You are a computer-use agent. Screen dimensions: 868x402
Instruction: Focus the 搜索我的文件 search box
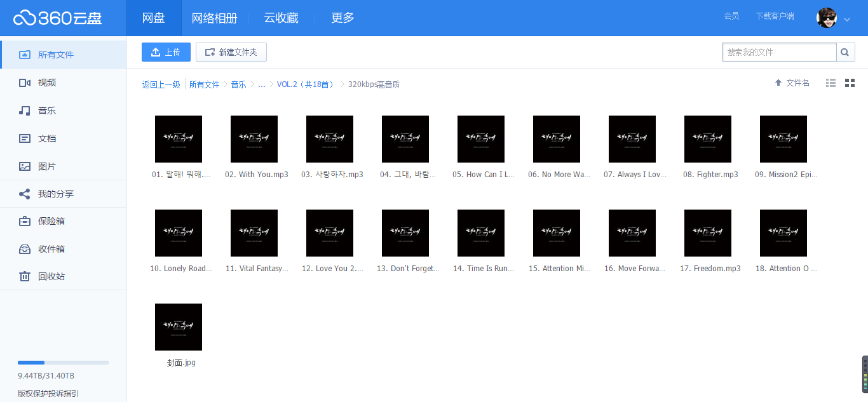tap(779, 52)
